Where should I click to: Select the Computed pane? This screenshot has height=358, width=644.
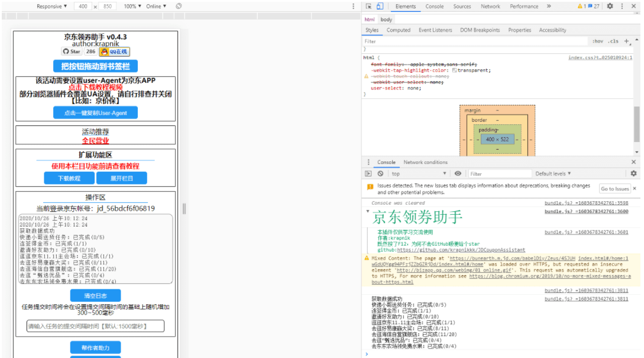click(x=399, y=30)
